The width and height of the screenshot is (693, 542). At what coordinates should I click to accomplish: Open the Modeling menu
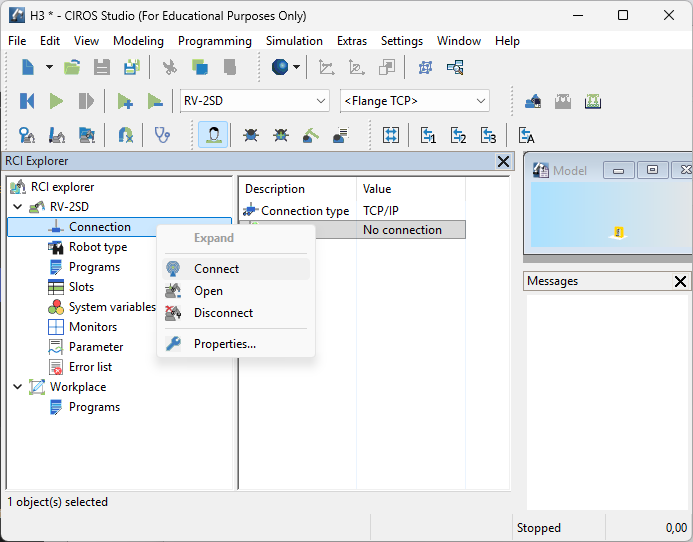click(x=138, y=41)
